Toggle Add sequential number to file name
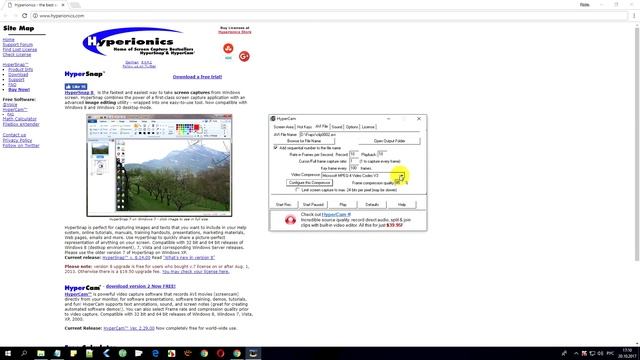Viewport: 640px width, 360px height. (276, 148)
